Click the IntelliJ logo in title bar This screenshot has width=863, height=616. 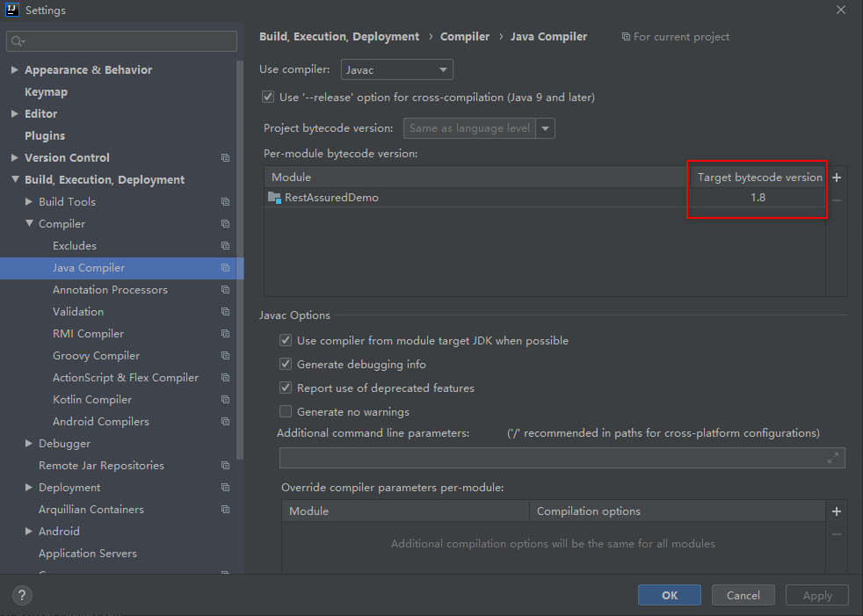point(12,10)
